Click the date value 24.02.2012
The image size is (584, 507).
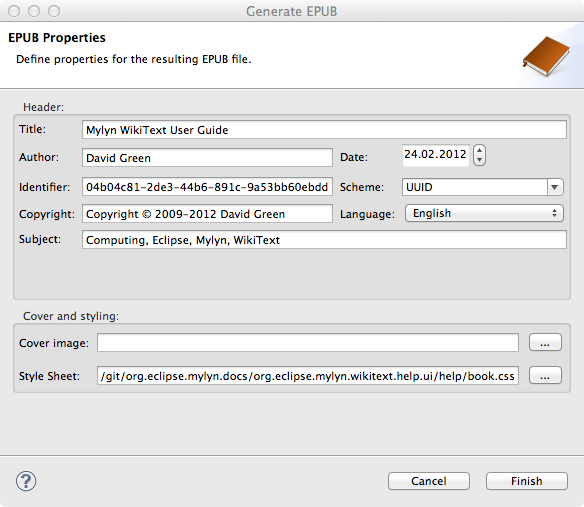(x=435, y=154)
